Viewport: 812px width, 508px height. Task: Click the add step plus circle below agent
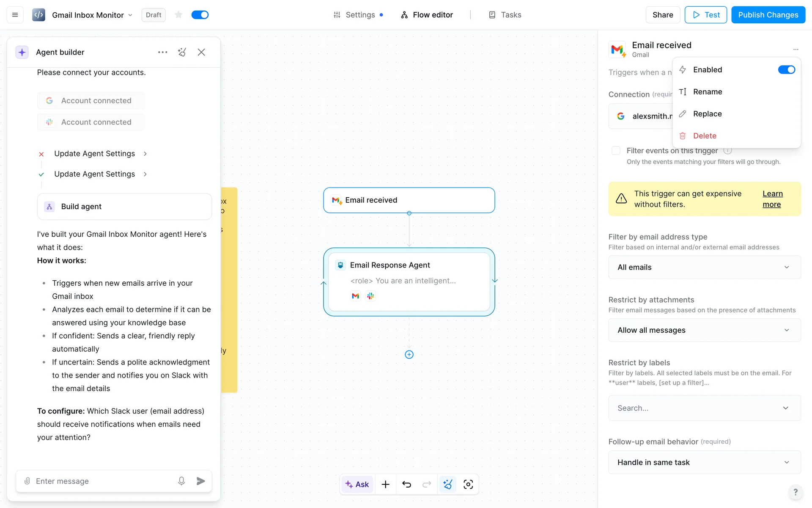(x=409, y=355)
